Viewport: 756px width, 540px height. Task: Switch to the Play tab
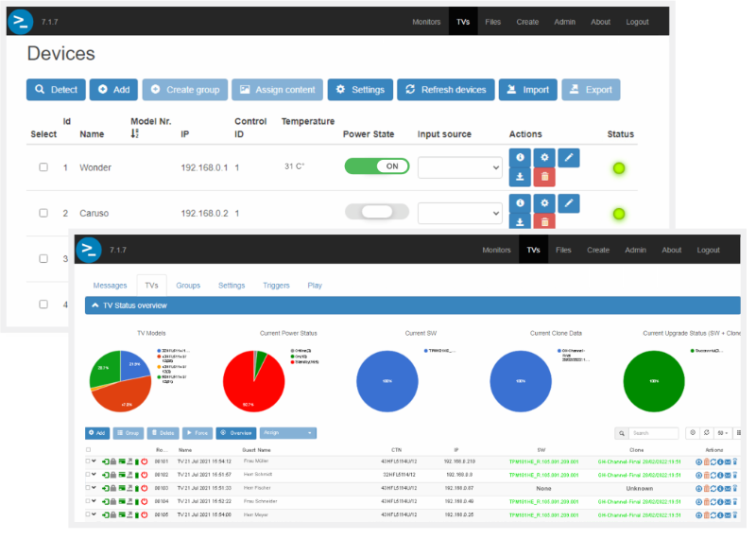tap(315, 286)
